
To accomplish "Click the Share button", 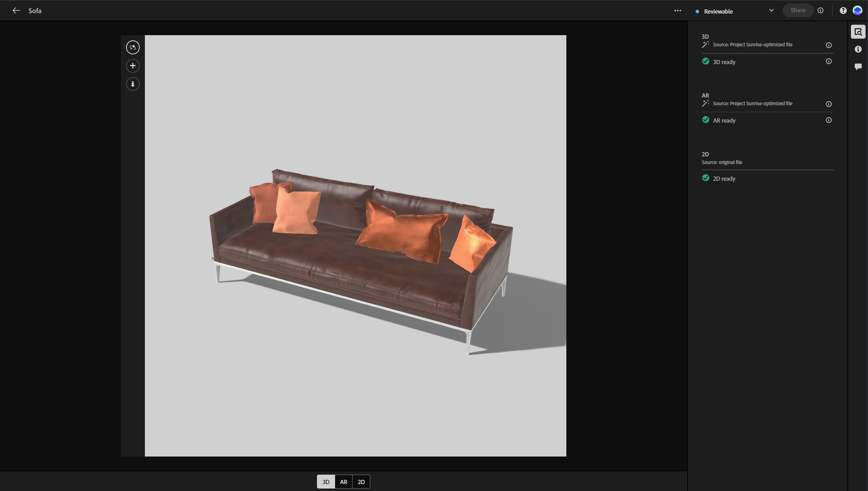I will (798, 10).
